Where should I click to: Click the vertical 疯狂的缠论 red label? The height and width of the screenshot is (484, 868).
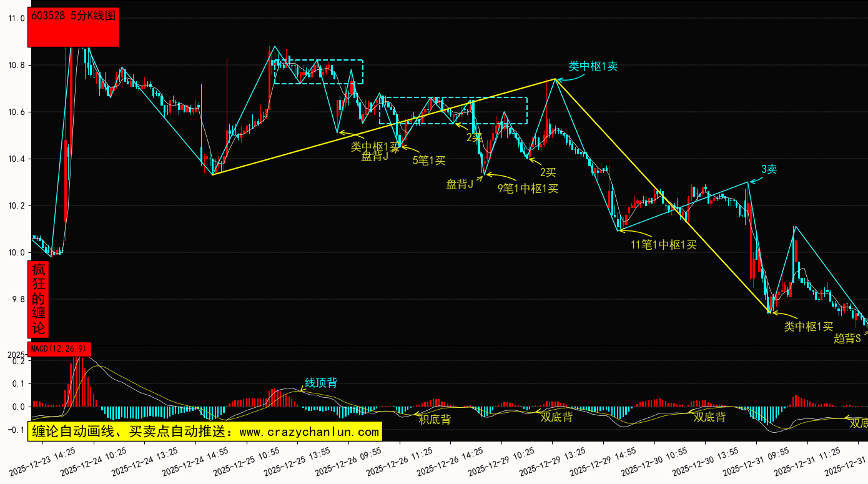point(39,300)
